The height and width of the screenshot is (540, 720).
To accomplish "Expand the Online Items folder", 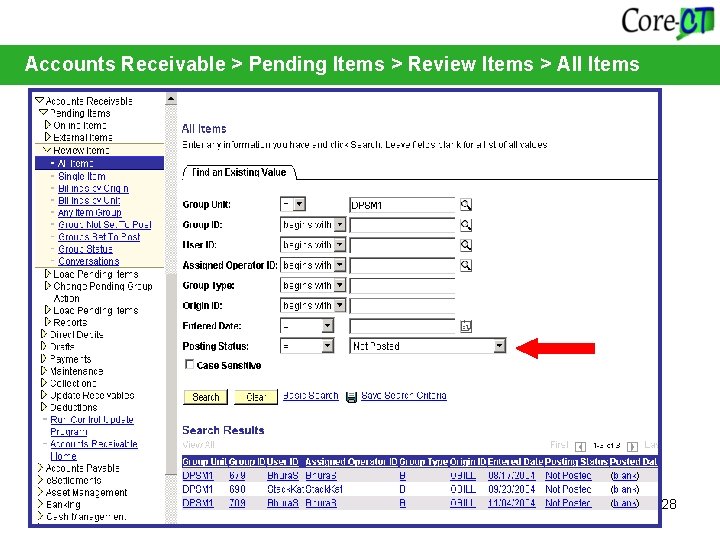I will [47, 124].
